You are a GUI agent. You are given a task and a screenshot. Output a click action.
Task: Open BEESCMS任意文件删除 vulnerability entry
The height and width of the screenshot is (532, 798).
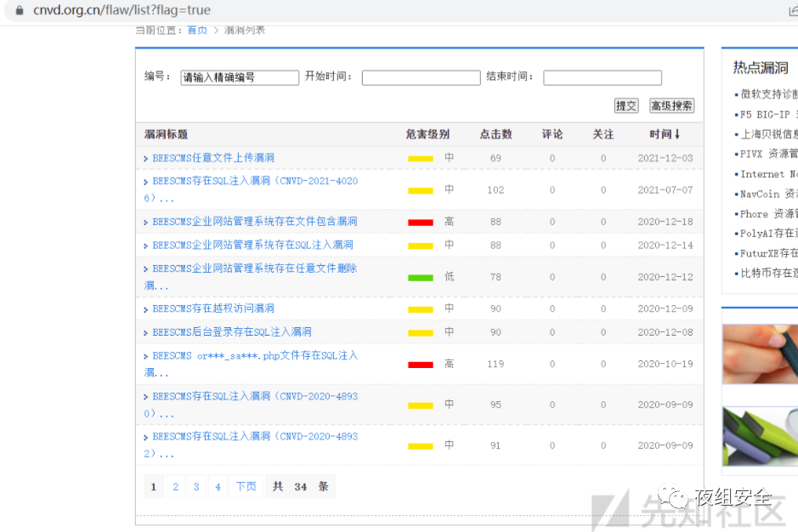[251, 276]
